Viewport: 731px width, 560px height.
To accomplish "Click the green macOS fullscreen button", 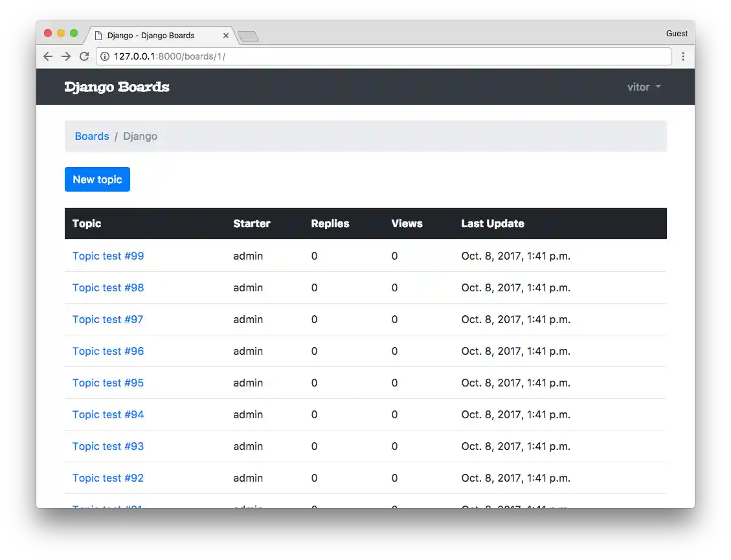I will [x=74, y=33].
